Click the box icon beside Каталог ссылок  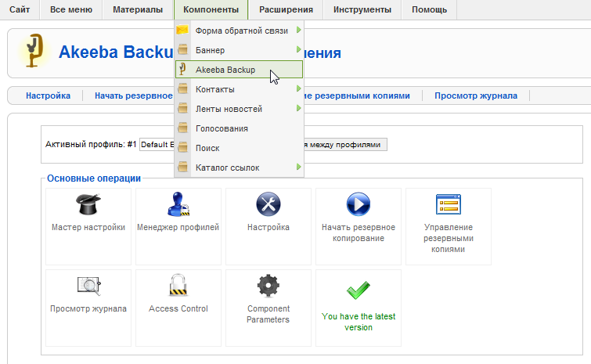tap(183, 167)
